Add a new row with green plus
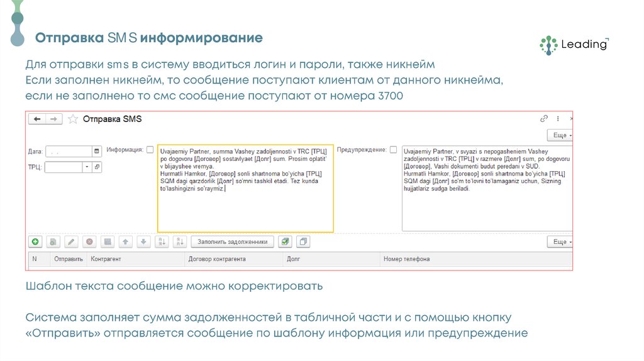 coord(35,242)
